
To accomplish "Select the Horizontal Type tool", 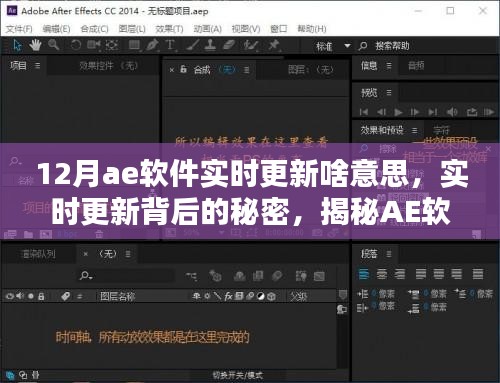I will click(x=170, y=45).
